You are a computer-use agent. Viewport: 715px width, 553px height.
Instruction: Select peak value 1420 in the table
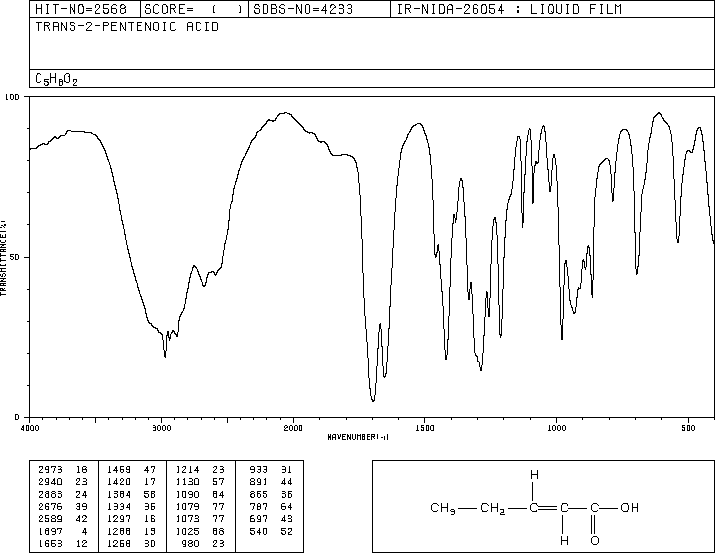tap(119, 482)
